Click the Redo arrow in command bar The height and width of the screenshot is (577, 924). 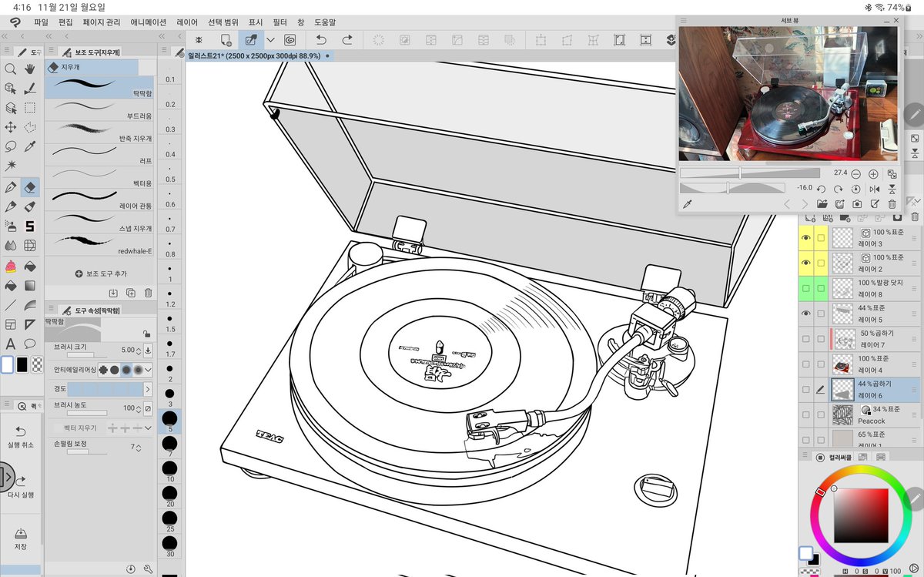coord(347,39)
